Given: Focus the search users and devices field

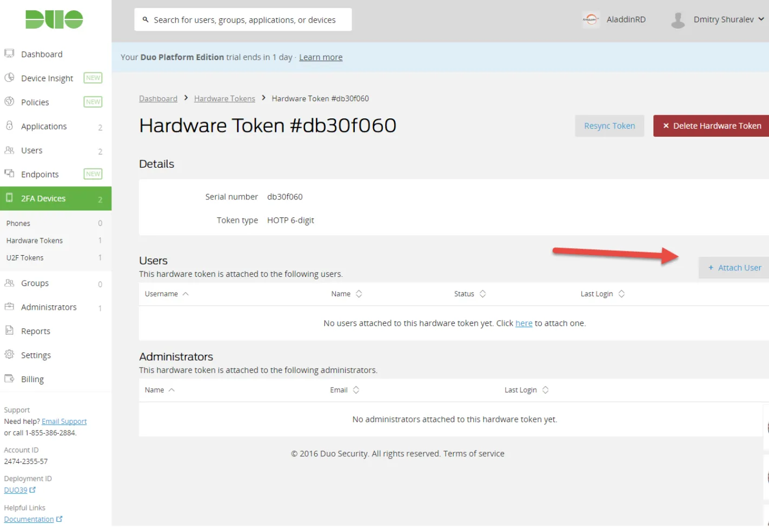Looking at the screenshot, I should [243, 19].
